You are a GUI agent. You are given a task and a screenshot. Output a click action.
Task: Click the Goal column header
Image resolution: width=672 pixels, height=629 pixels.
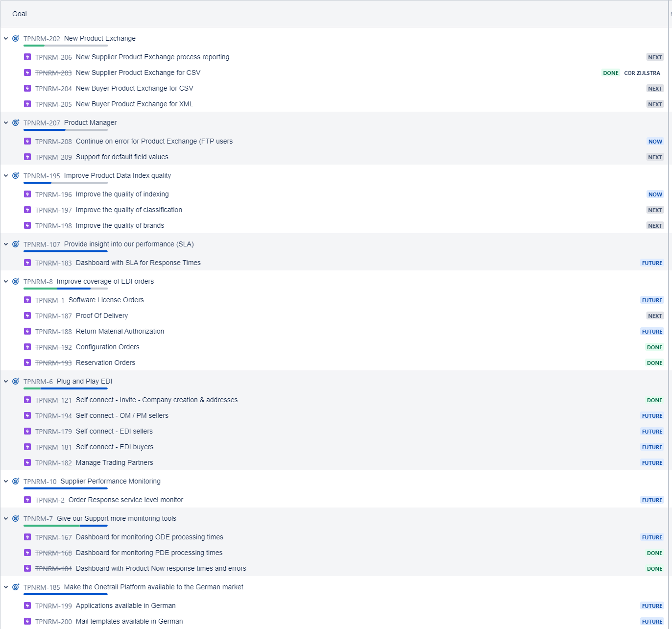[x=20, y=14]
